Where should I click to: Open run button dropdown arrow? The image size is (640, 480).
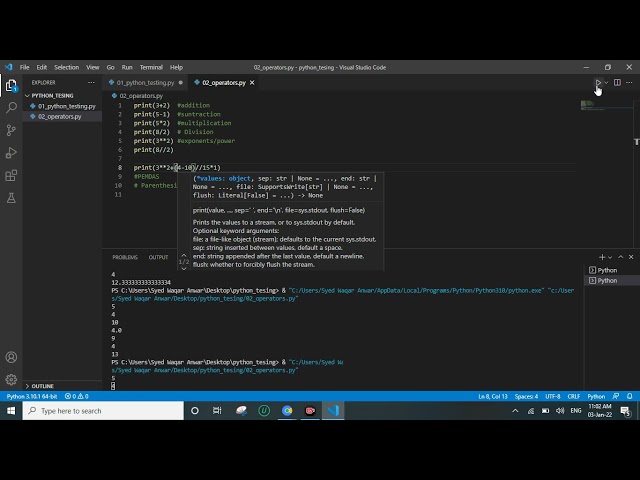pos(606,82)
